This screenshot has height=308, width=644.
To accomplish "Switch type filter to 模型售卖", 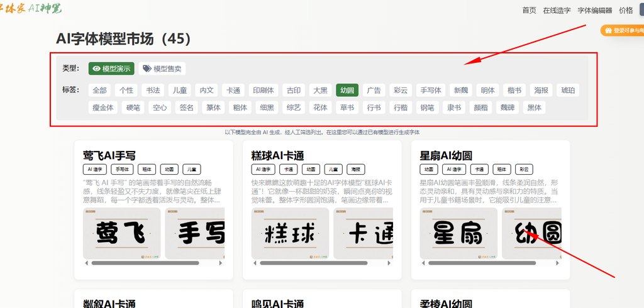I will tap(162, 69).
